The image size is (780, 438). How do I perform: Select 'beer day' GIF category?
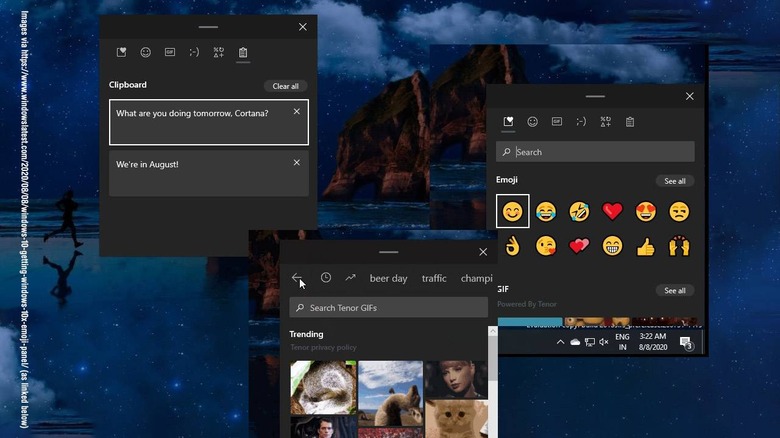tap(389, 278)
